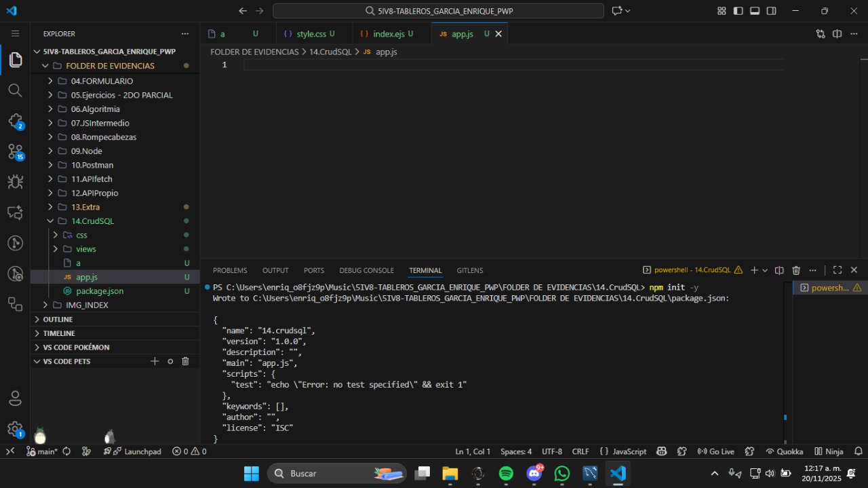Click the Manage gear icon
Viewport: 868px width, 488px height.
pos(15,429)
